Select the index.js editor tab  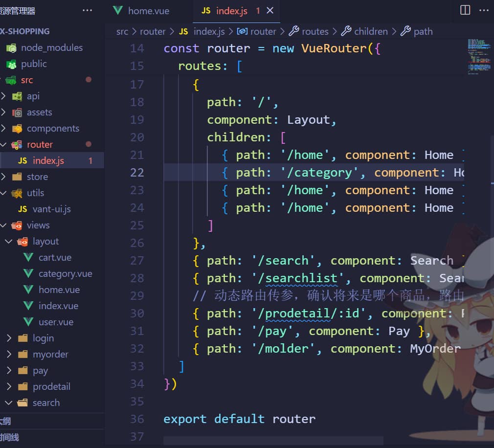[x=231, y=11]
